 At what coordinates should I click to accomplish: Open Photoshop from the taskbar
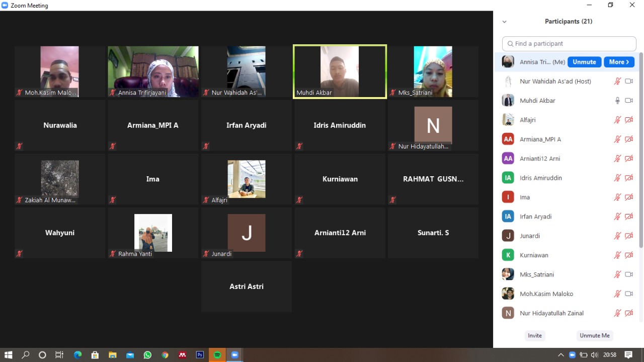[x=200, y=355]
